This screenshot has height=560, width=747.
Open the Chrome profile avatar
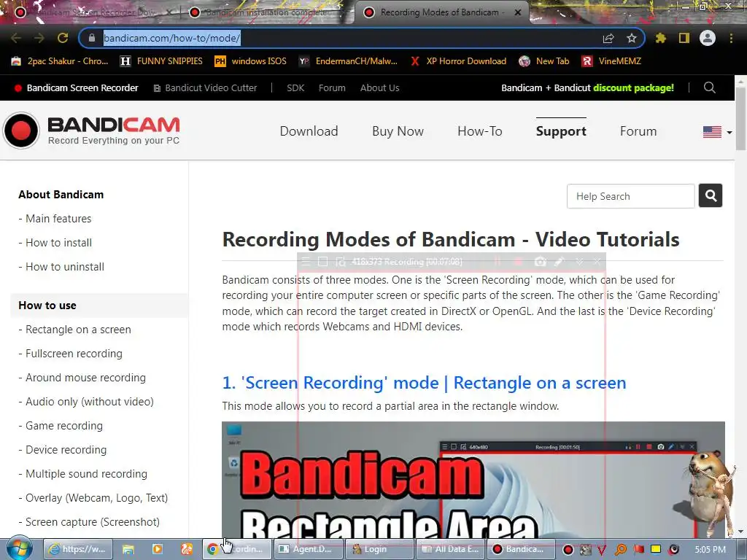click(708, 38)
